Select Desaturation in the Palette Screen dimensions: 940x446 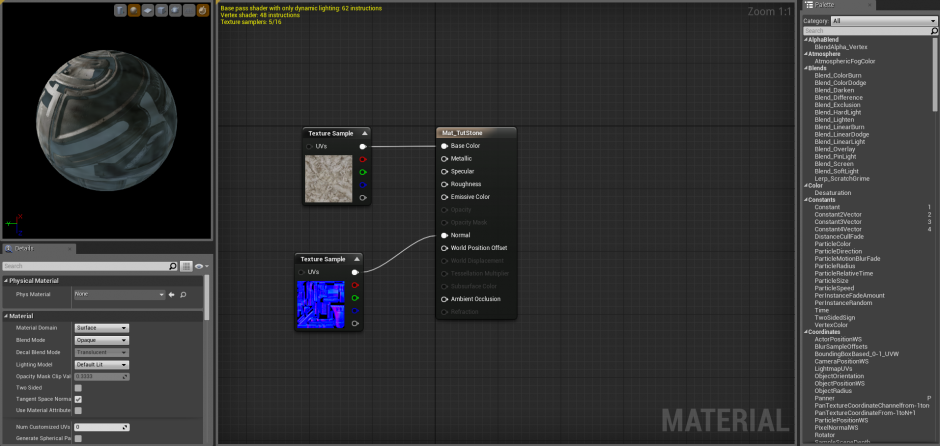[x=833, y=193]
